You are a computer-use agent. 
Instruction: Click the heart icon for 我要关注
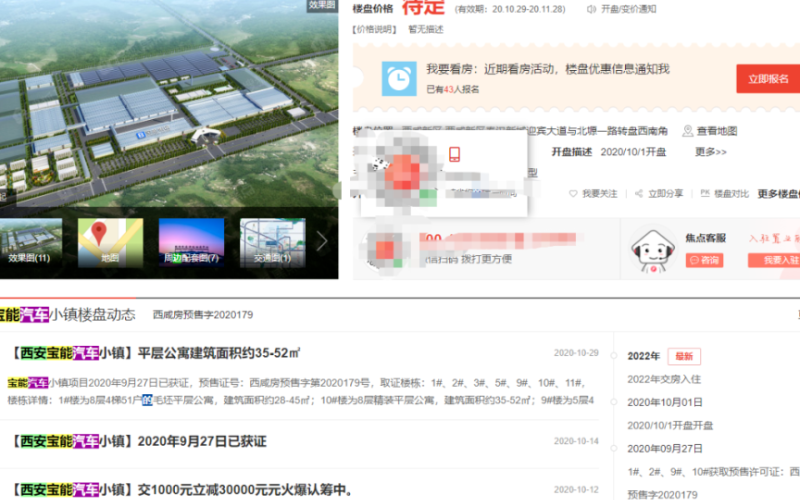pos(573,194)
